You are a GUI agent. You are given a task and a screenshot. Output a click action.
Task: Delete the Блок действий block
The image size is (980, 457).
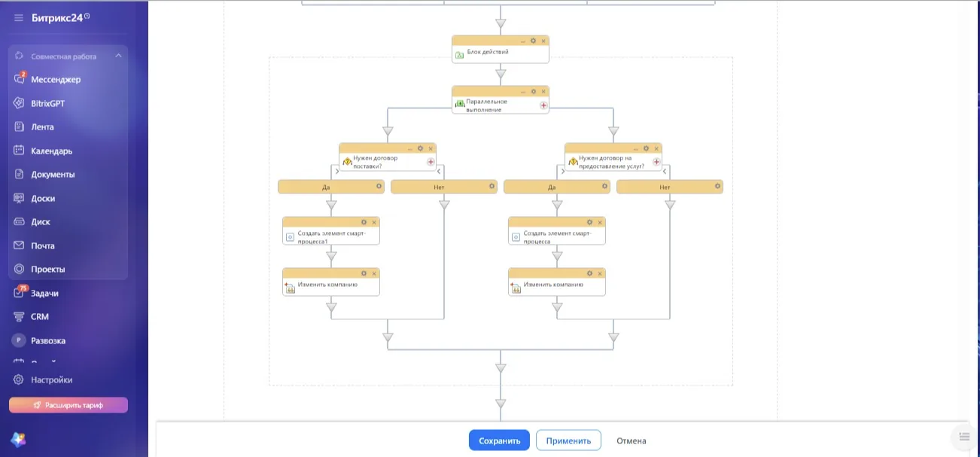tap(543, 41)
